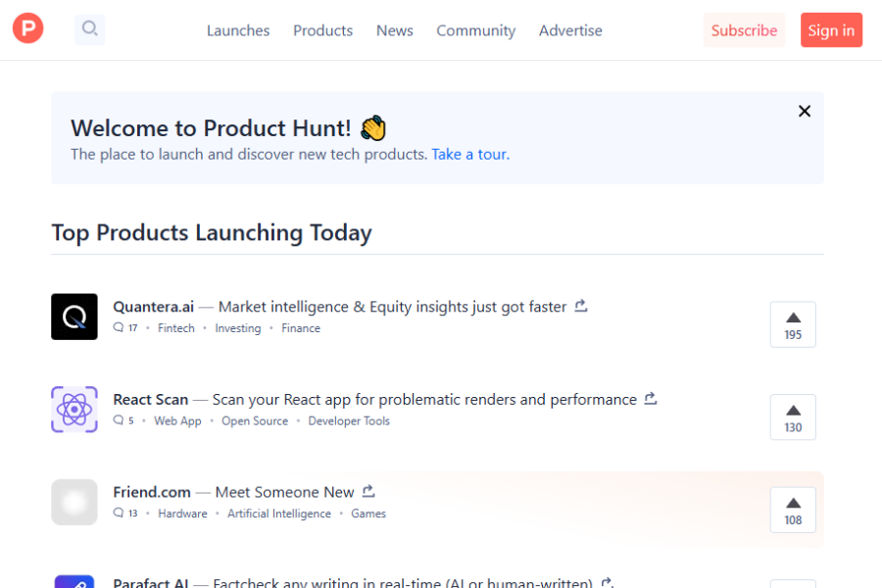
Task: Open search with the magnifier icon
Action: coord(89,29)
